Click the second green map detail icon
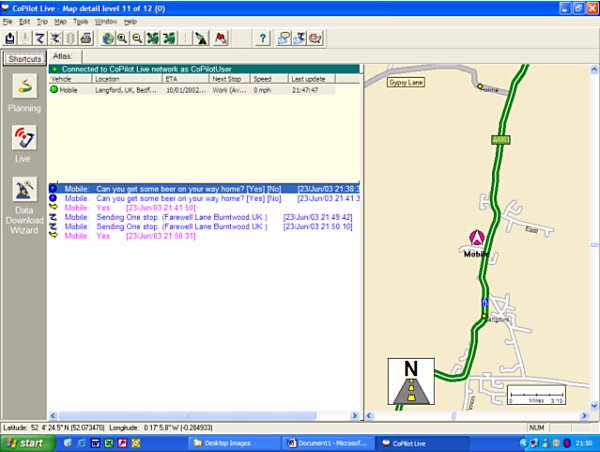Viewport: 600px width, 452px height. pyautogui.click(x=169, y=38)
